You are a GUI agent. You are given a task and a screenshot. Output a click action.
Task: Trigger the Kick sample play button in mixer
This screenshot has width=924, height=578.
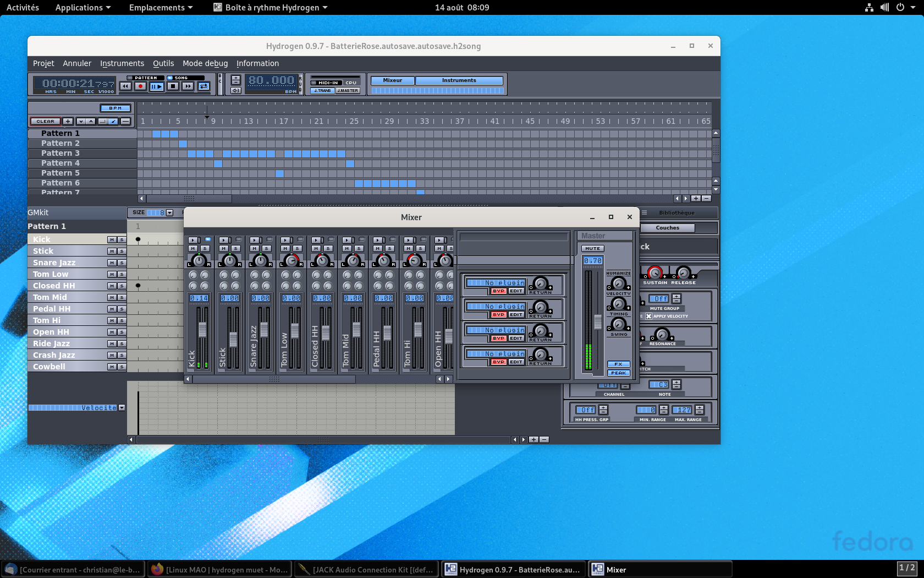coord(193,240)
